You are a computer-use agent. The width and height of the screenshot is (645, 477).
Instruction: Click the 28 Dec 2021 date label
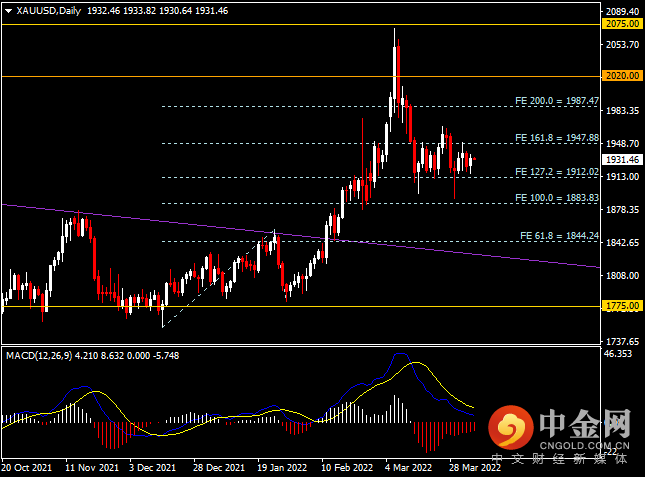point(219,468)
